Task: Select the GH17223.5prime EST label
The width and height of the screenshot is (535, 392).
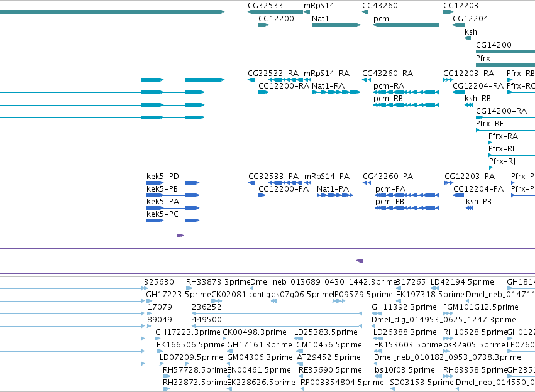Action: point(179,295)
